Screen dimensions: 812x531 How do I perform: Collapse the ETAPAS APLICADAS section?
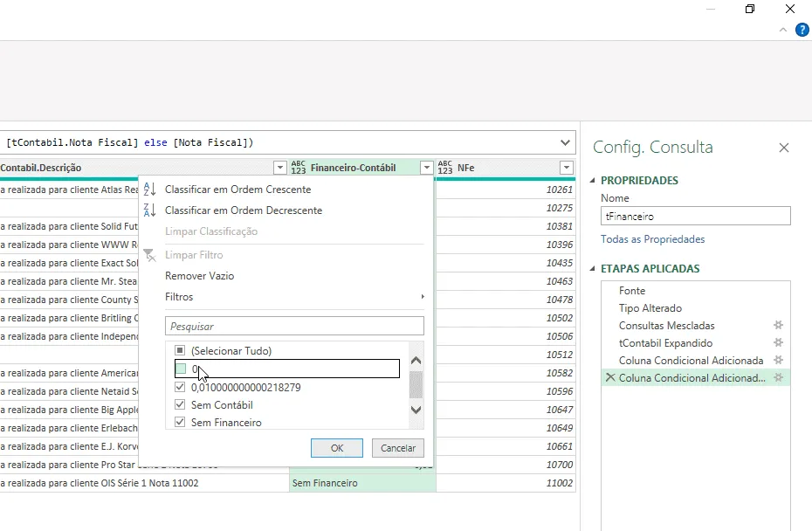[x=593, y=268]
